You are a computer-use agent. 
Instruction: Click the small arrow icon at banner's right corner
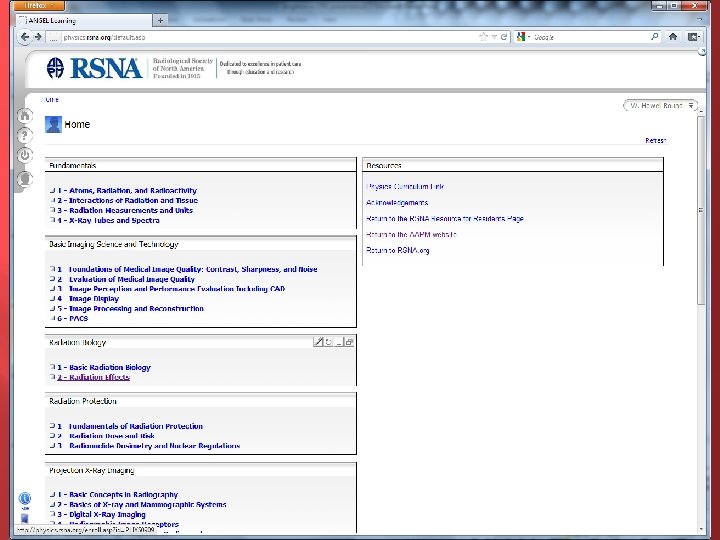pyautogui.click(x=702, y=51)
